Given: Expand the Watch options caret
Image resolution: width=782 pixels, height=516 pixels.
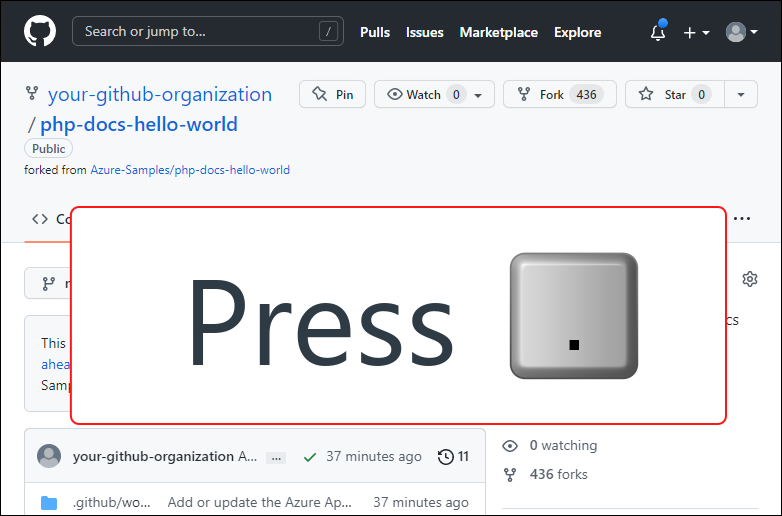Looking at the screenshot, I should [478, 95].
